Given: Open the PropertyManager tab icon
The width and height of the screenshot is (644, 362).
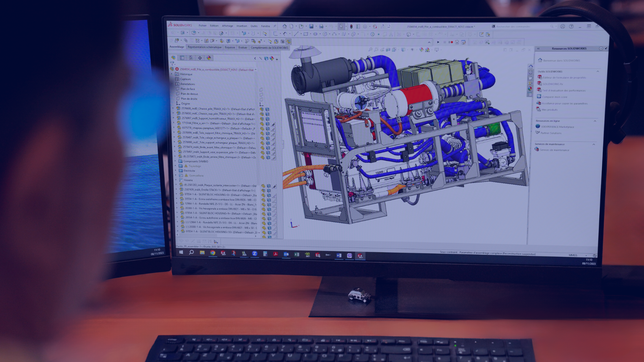Looking at the screenshot, I should pos(182,58).
